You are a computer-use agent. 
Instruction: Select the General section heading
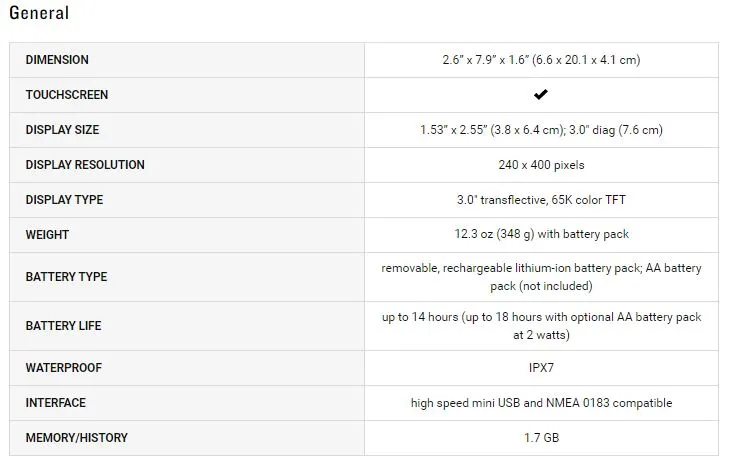[x=39, y=13]
